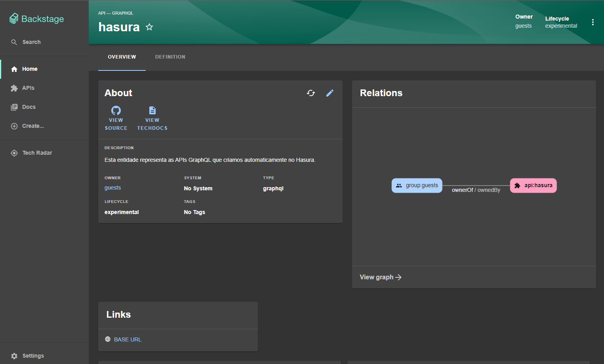Open View graph link

pos(381,277)
